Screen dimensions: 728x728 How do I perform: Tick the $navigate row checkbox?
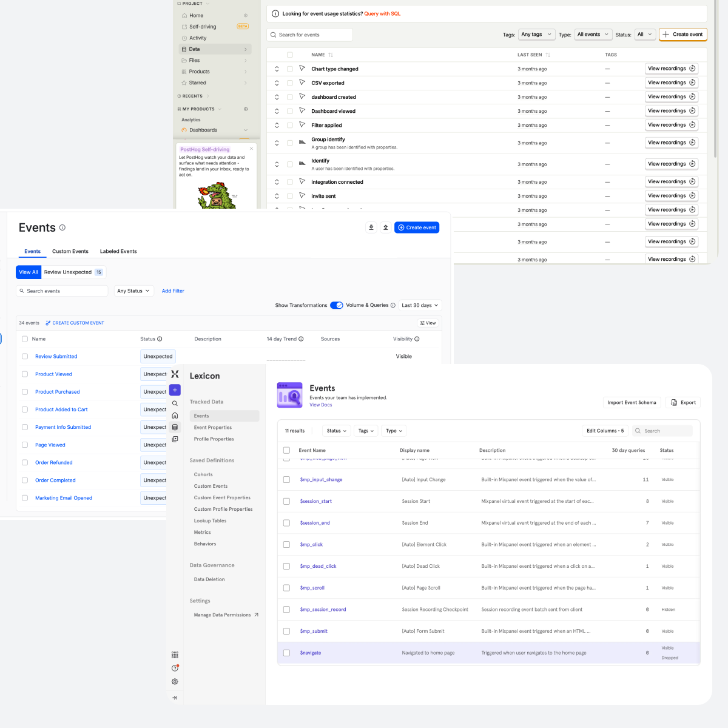point(286,653)
